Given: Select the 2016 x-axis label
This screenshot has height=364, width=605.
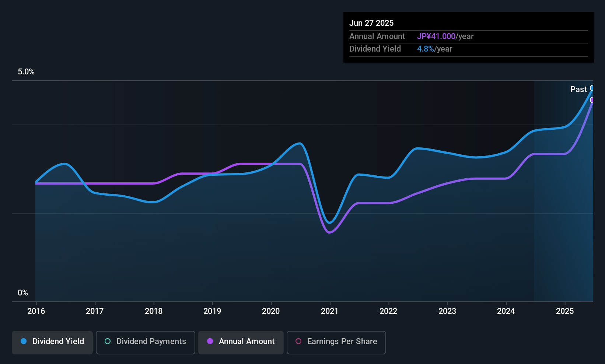Looking at the screenshot, I should 36,311.
